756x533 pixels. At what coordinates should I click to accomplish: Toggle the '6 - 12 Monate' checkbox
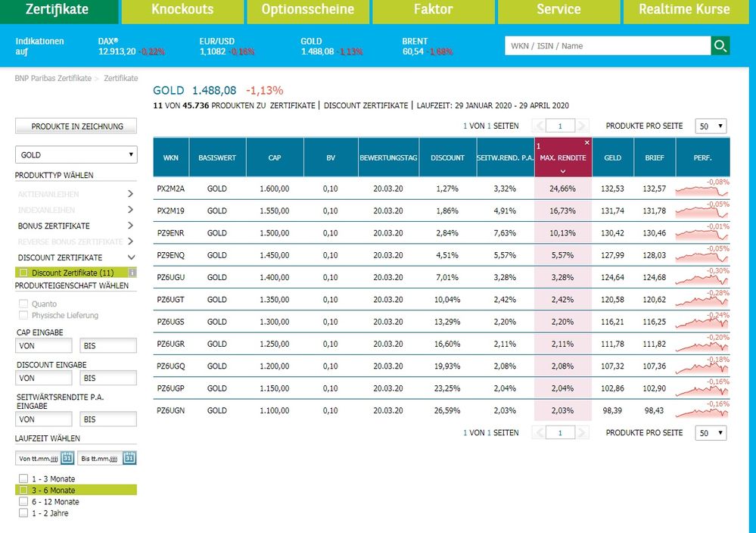point(23,501)
